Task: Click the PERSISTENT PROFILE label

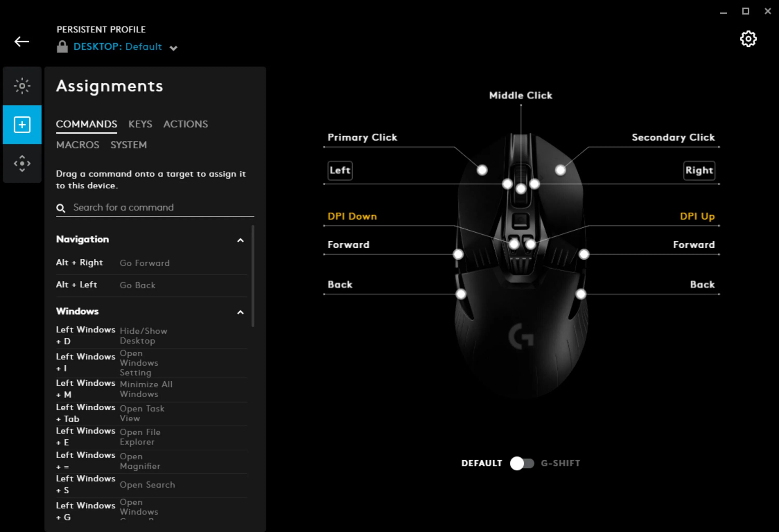Action: 101,30
